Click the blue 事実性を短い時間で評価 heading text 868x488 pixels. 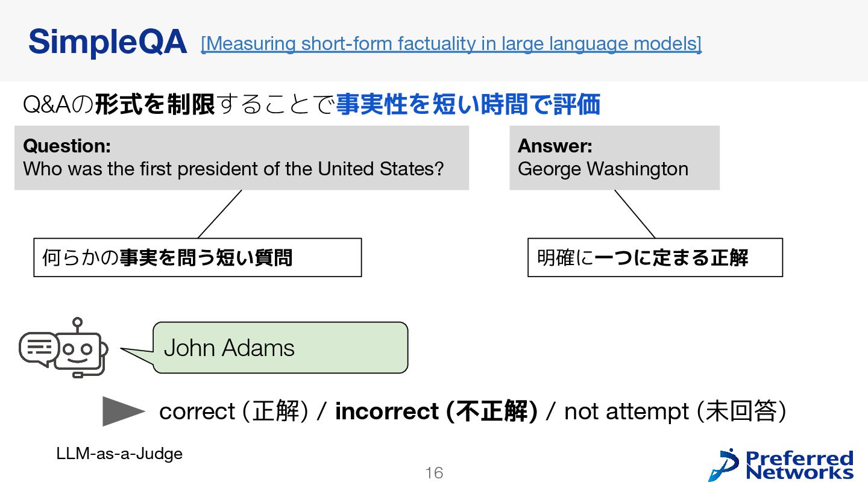(468, 105)
